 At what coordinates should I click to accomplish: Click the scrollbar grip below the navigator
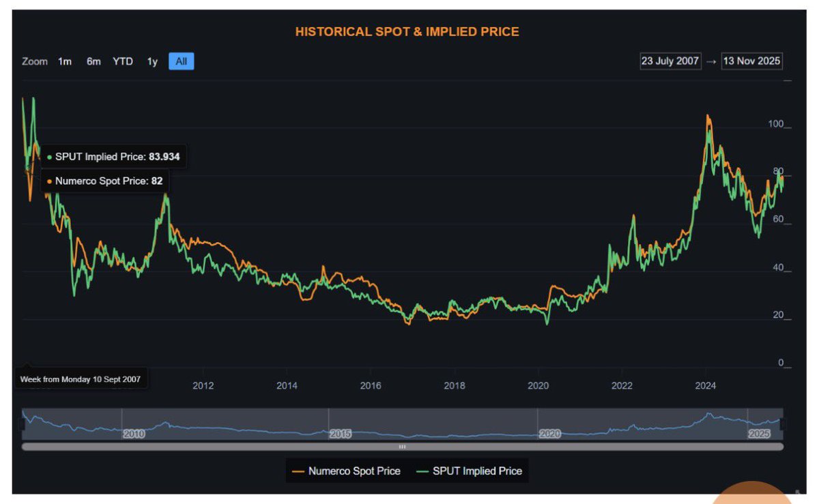pyautogui.click(x=402, y=447)
